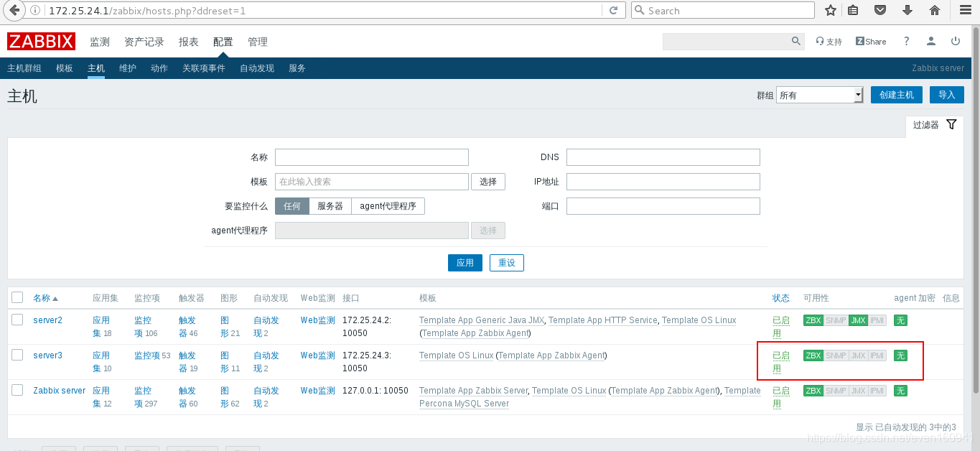The image size is (980, 451).
Task: Open the help question mark icon
Action: [907, 41]
